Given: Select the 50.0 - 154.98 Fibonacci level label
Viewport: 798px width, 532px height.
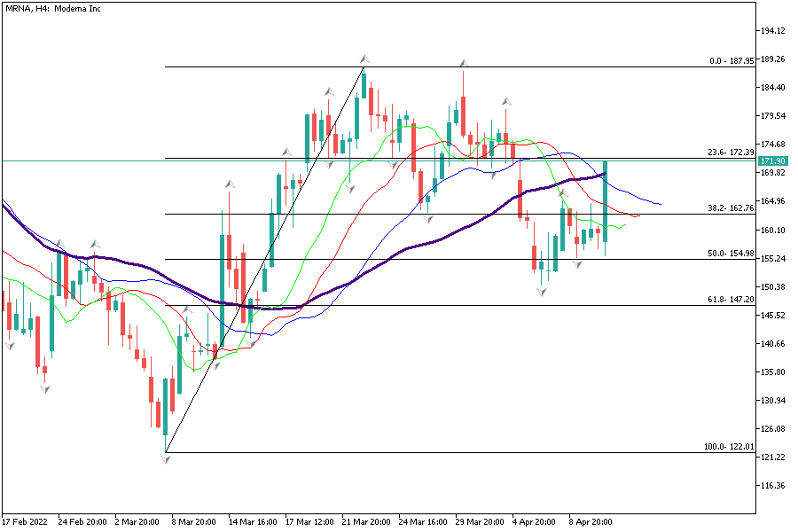Looking at the screenshot, I should (x=730, y=254).
